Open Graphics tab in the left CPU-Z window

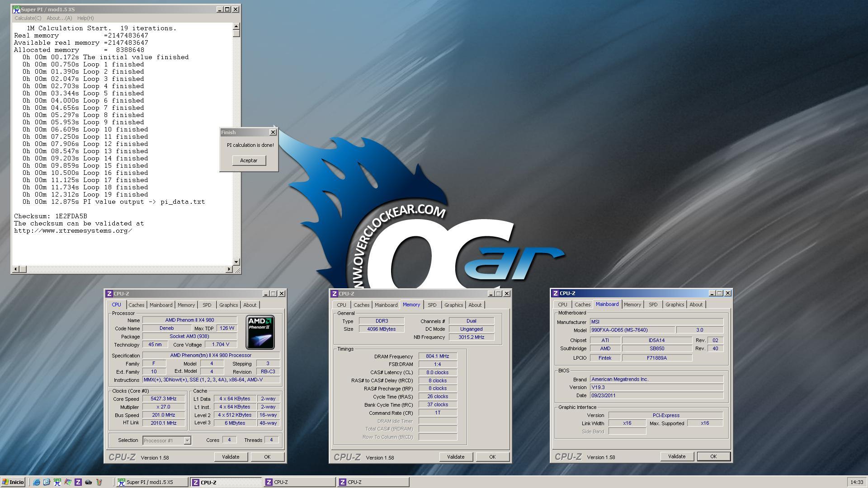228,305
